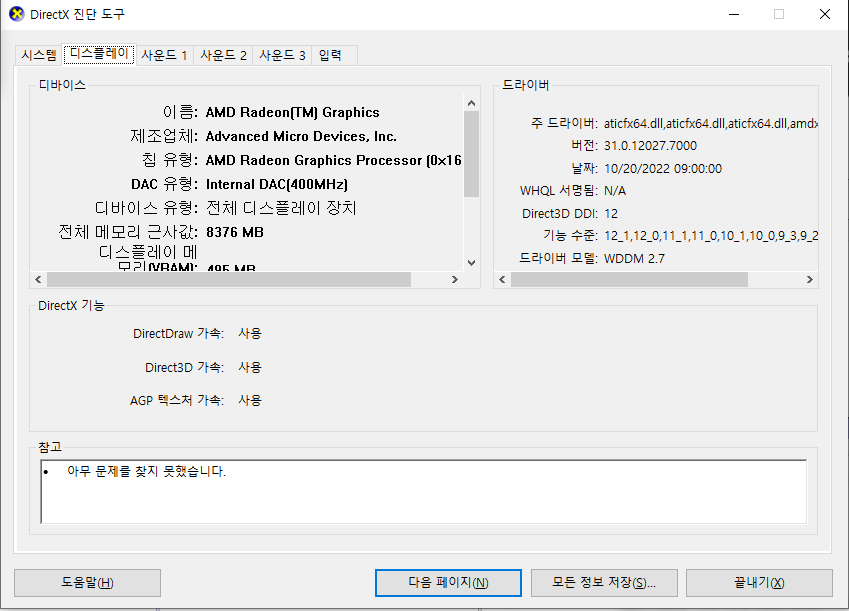Screen dimensions: 849x611
Task: Switch to the 시스템 tab
Action: click(x=39, y=55)
